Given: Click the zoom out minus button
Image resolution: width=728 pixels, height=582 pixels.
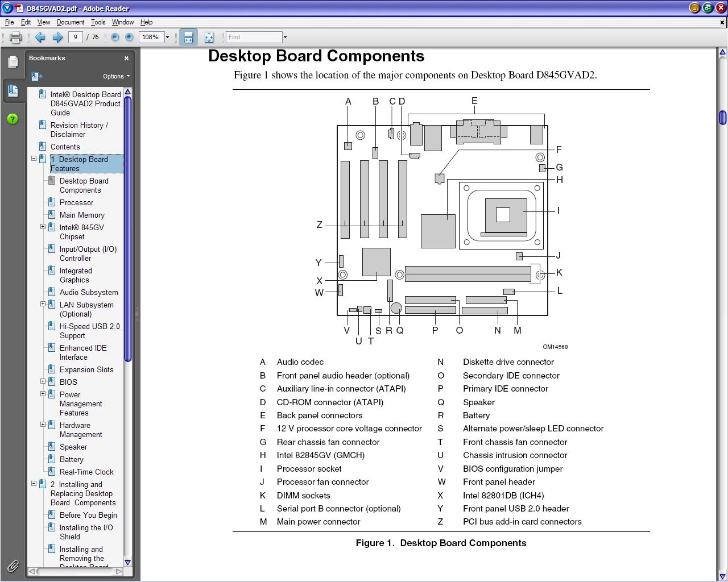Looking at the screenshot, I should (x=115, y=37).
